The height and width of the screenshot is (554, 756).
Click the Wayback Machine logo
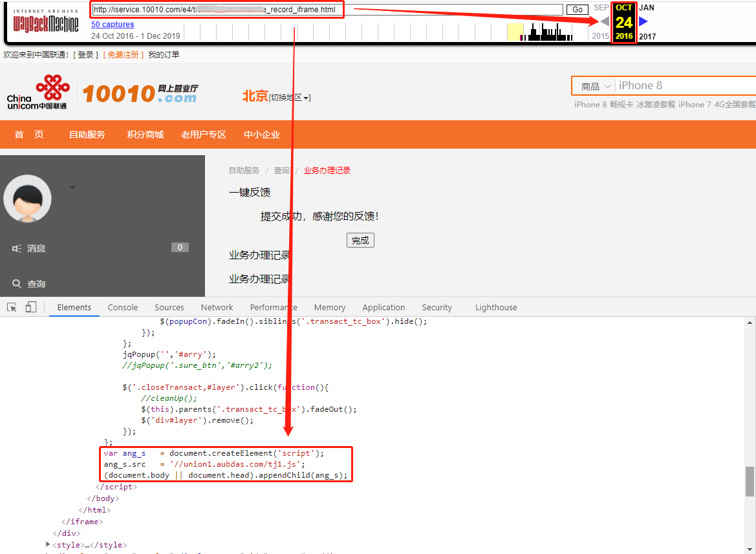point(46,22)
